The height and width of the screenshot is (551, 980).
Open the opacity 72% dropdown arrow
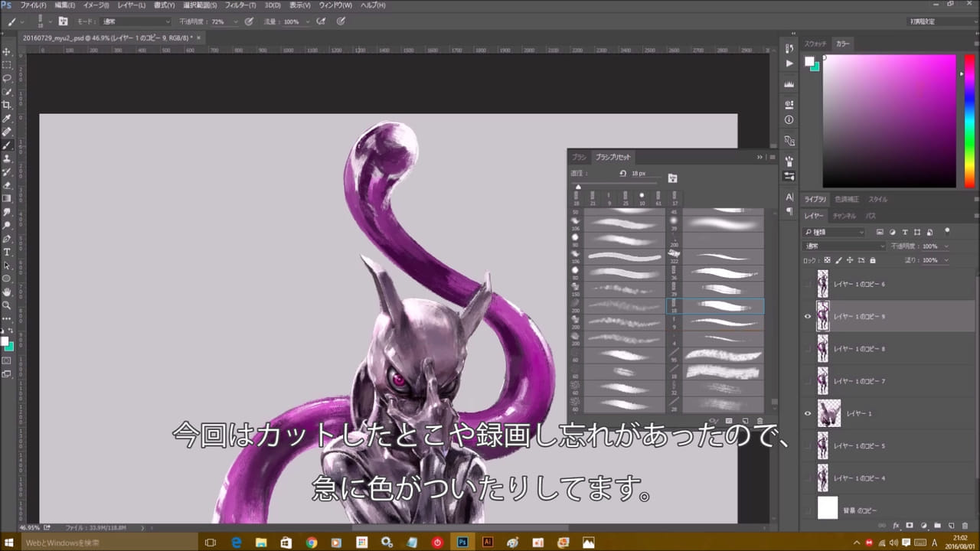tap(235, 21)
